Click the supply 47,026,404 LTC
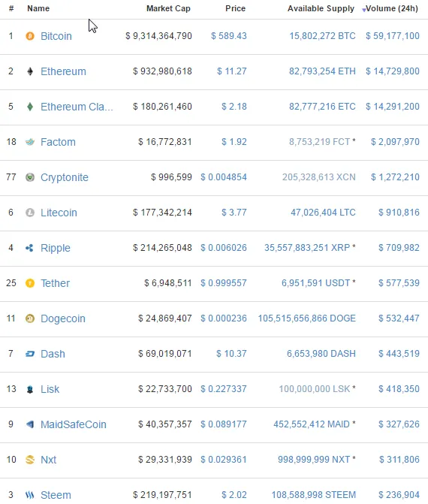This screenshot has height=504, width=428. coord(323,213)
